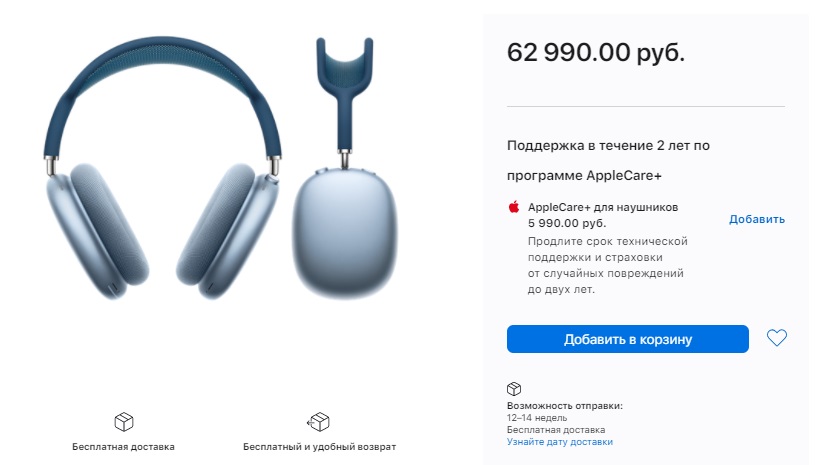
Task: Add AppleCare+ via Добавить link
Action: pos(757,219)
